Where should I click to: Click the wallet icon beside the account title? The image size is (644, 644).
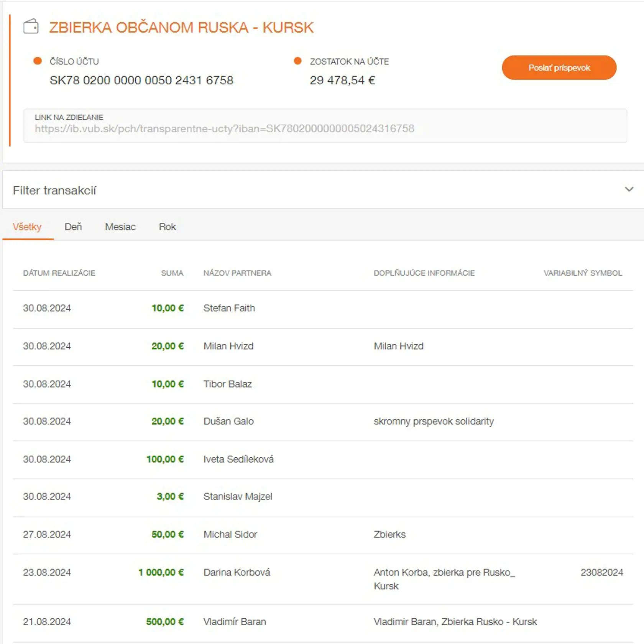tap(31, 27)
